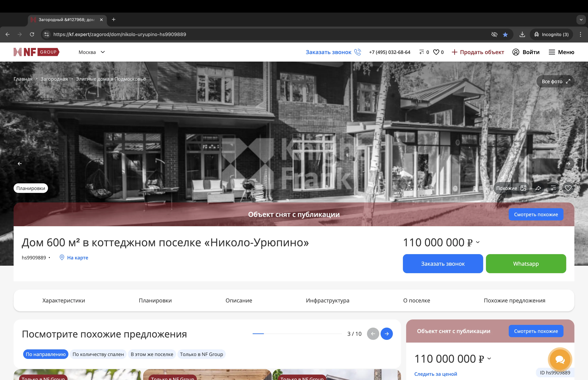Viewport: 588px width, 380px height.
Task: Add the property to favorites with heart icon
Action: (568, 188)
